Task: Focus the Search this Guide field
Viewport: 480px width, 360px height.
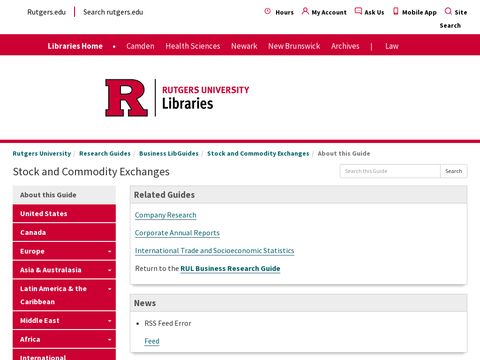Action: click(390, 171)
